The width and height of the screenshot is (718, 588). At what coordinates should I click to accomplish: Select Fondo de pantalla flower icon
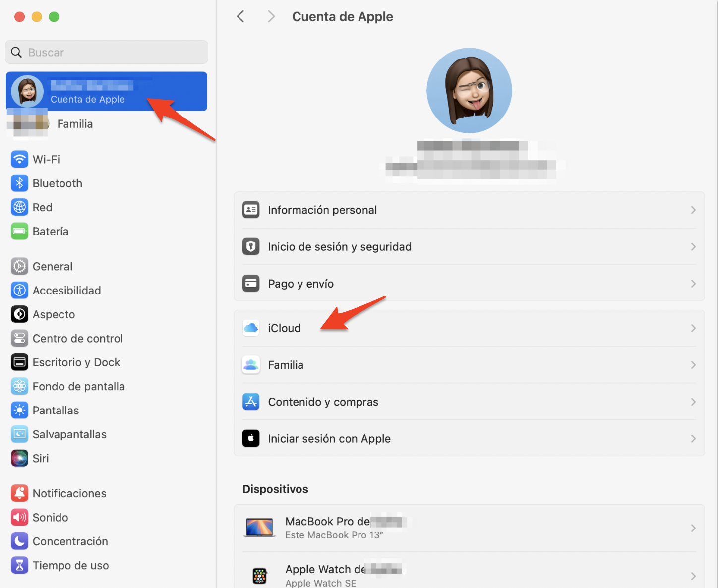click(19, 386)
